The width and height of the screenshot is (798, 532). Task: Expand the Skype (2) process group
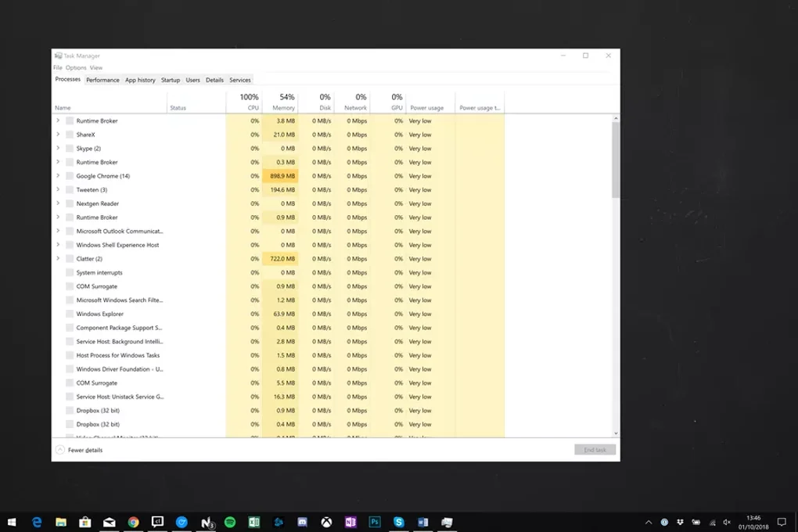point(58,148)
